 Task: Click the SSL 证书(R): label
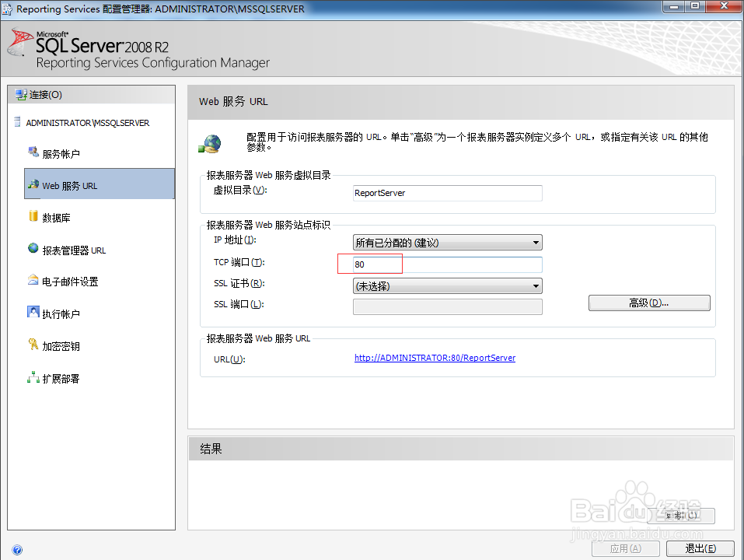pos(239,283)
